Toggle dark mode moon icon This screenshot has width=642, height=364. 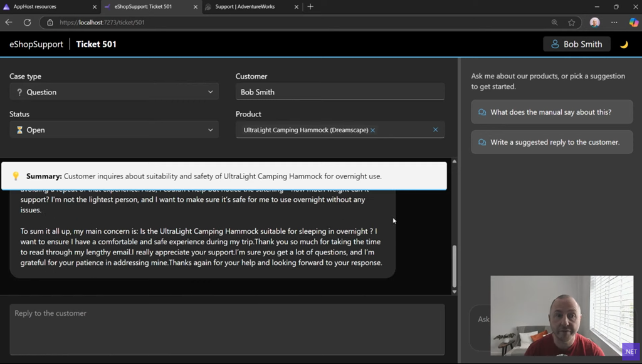pos(624,44)
